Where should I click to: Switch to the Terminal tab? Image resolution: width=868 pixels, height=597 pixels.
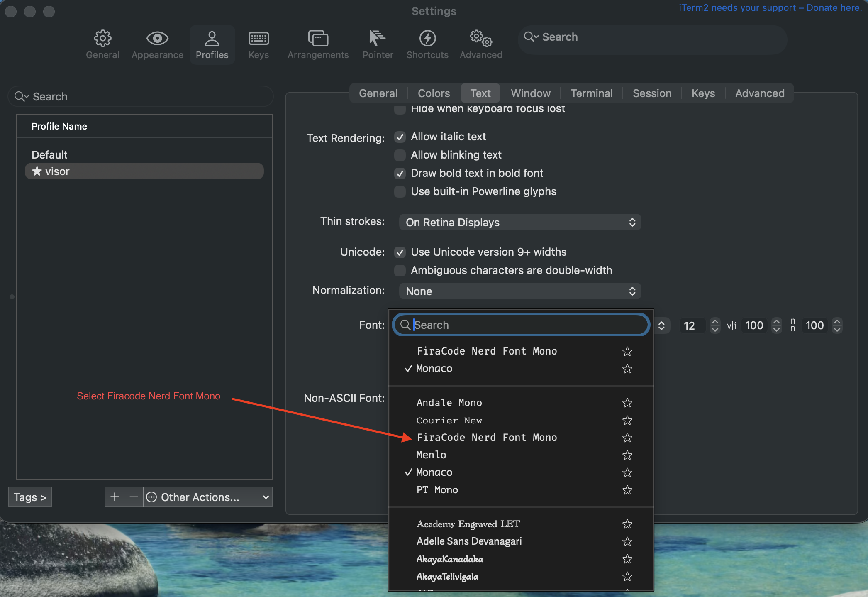point(591,93)
